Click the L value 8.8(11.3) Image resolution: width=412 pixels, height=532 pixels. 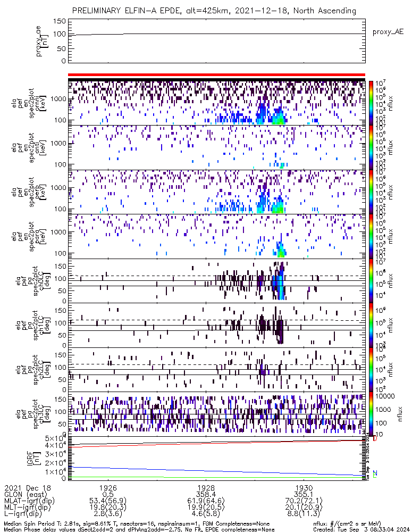coord(304,514)
